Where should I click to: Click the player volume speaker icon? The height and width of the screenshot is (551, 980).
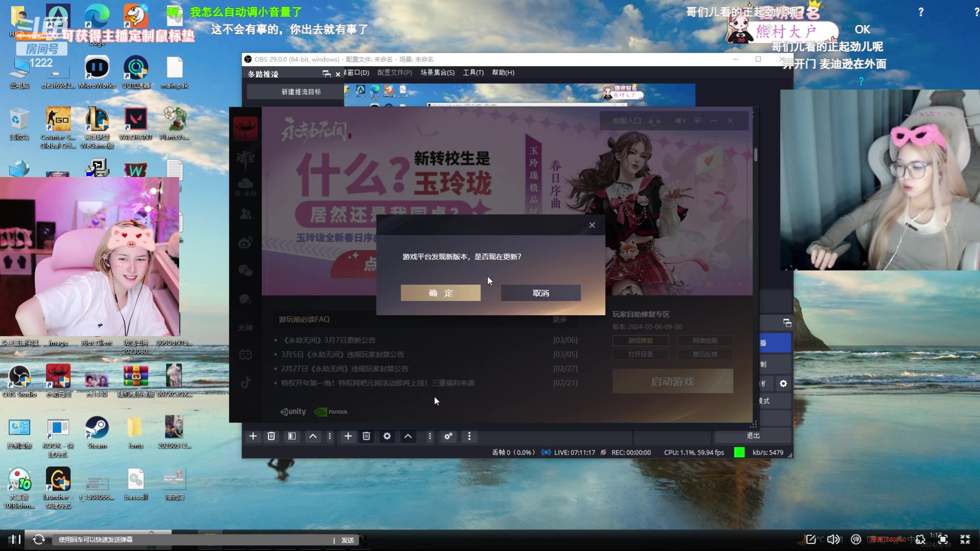tap(833, 539)
